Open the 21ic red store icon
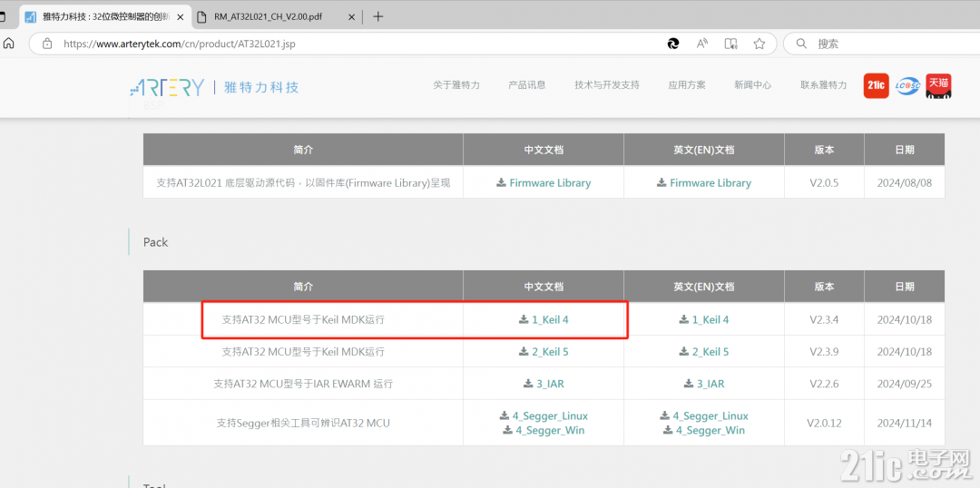 click(877, 85)
